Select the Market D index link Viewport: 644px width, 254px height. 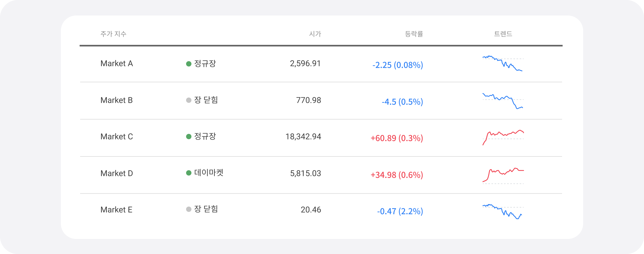[117, 173]
